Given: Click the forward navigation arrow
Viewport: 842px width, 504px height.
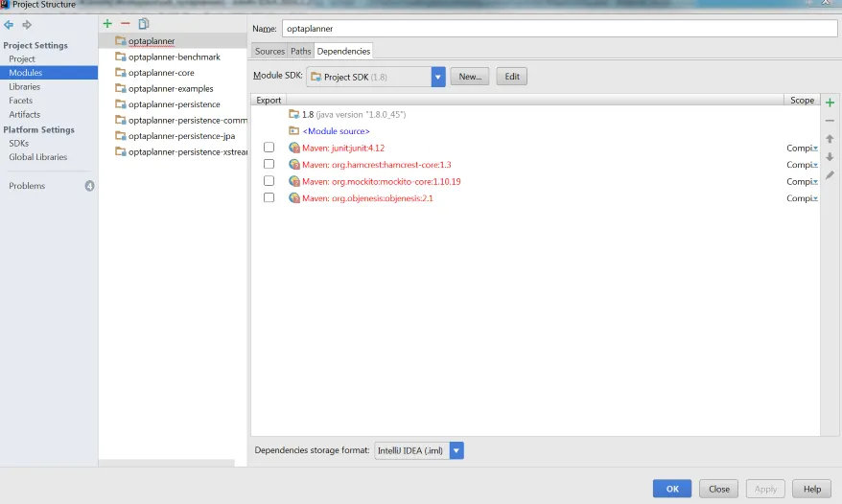Looking at the screenshot, I should pyautogui.click(x=26, y=25).
